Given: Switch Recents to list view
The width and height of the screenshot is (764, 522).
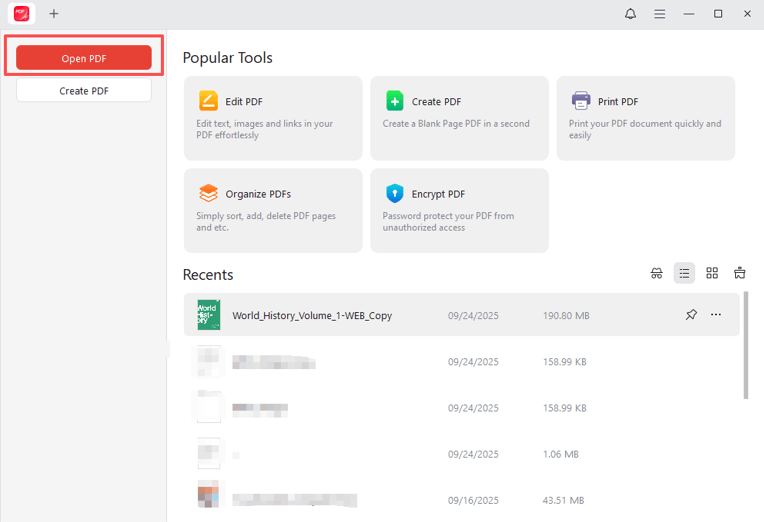Looking at the screenshot, I should [x=684, y=273].
